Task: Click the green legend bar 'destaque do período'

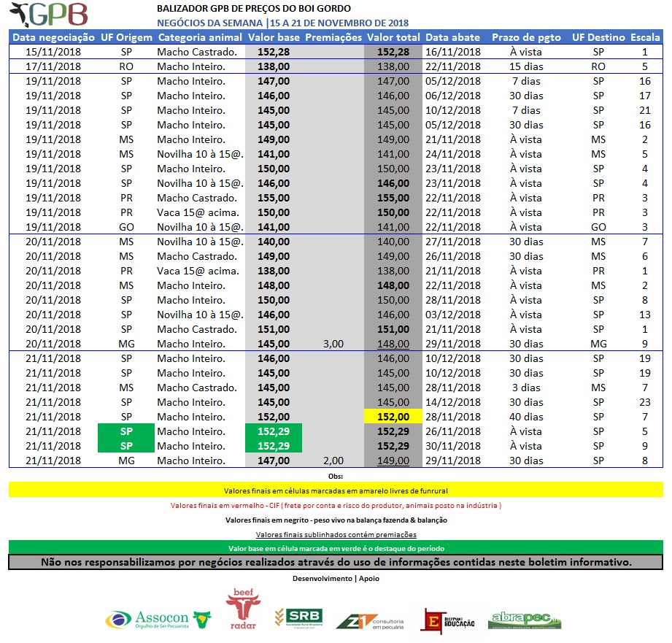Action: pyautogui.click(x=336, y=548)
